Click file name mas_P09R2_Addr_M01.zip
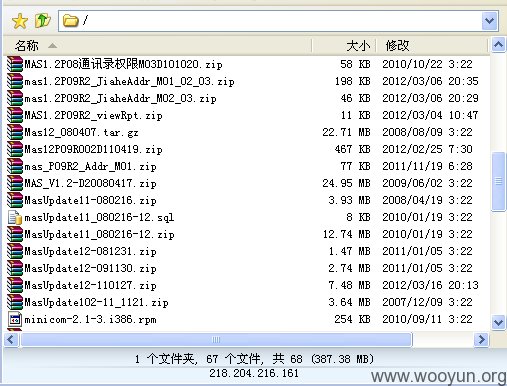The image size is (507, 386). click(x=90, y=166)
